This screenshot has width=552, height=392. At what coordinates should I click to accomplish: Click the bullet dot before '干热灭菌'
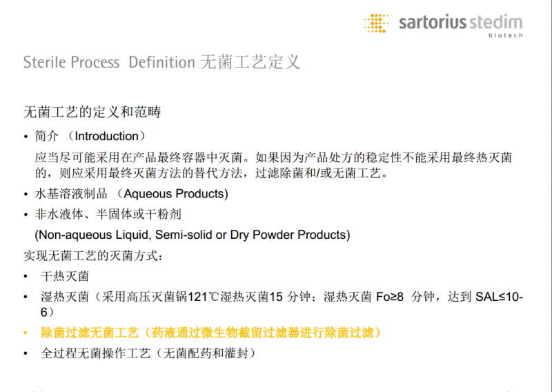point(26,277)
